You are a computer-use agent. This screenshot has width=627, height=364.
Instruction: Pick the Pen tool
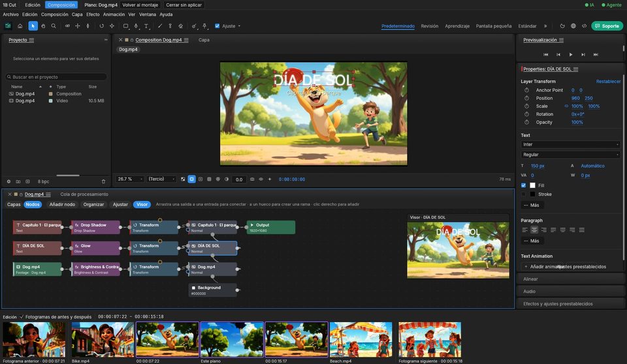pyautogui.click(x=136, y=26)
